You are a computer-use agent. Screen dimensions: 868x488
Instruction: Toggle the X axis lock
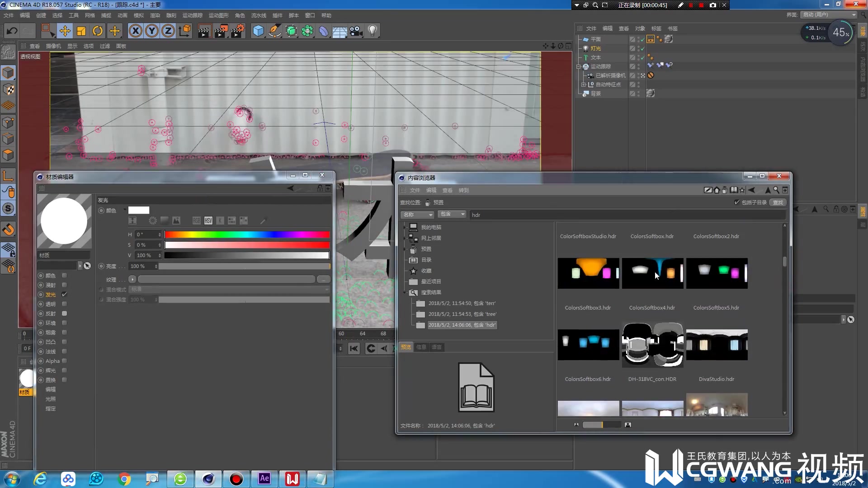pos(135,31)
